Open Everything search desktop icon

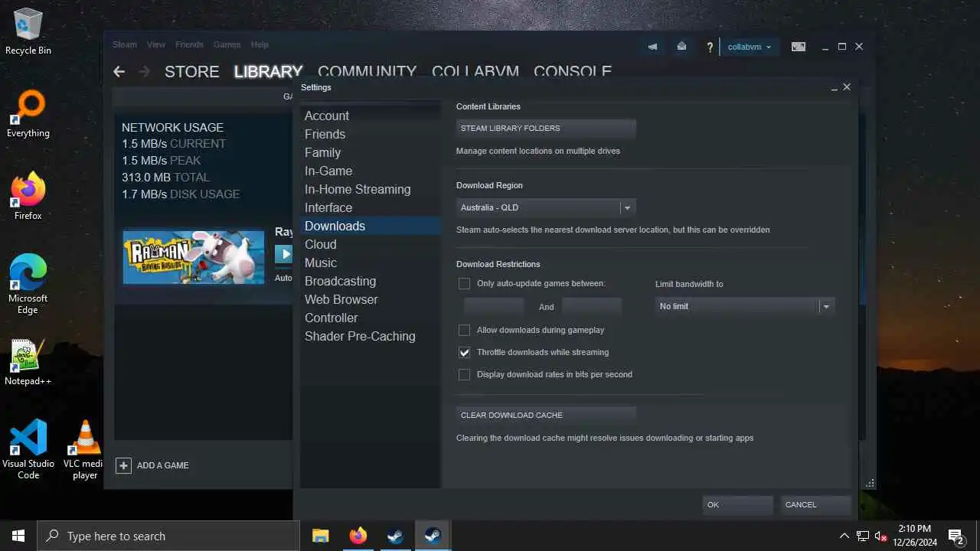pyautogui.click(x=28, y=115)
